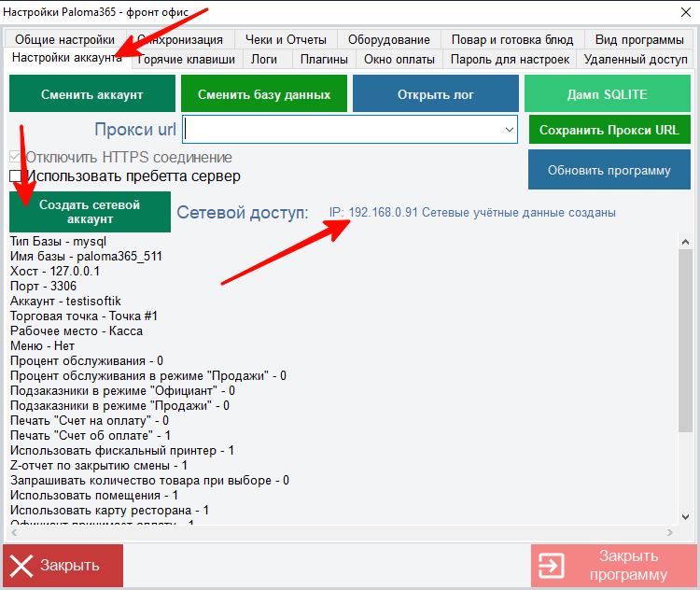Click the vertical scrollbar thumb
The height and width of the screenshot is (590, 700).
[685, 340]
